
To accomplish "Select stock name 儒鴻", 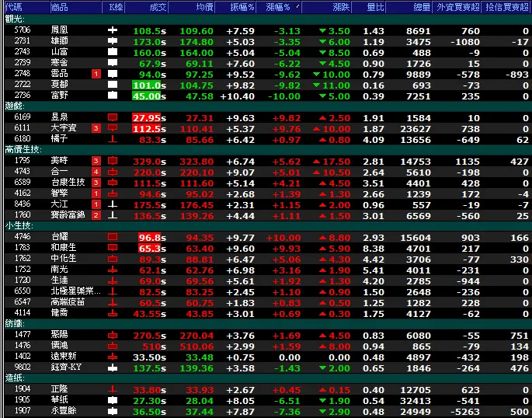I will click(59, 346).
